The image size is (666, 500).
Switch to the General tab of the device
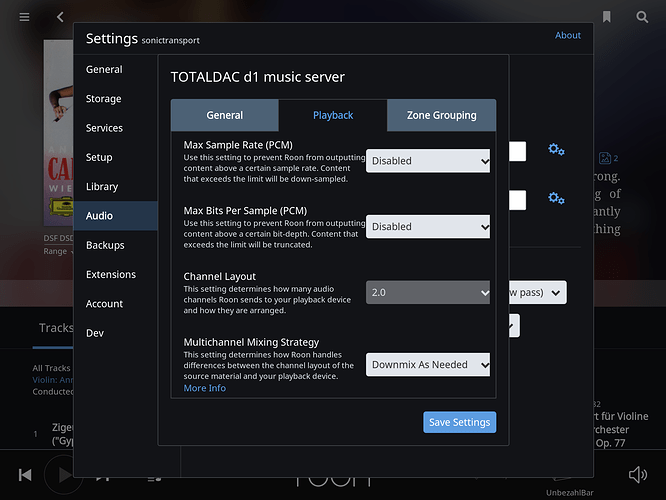225,115
